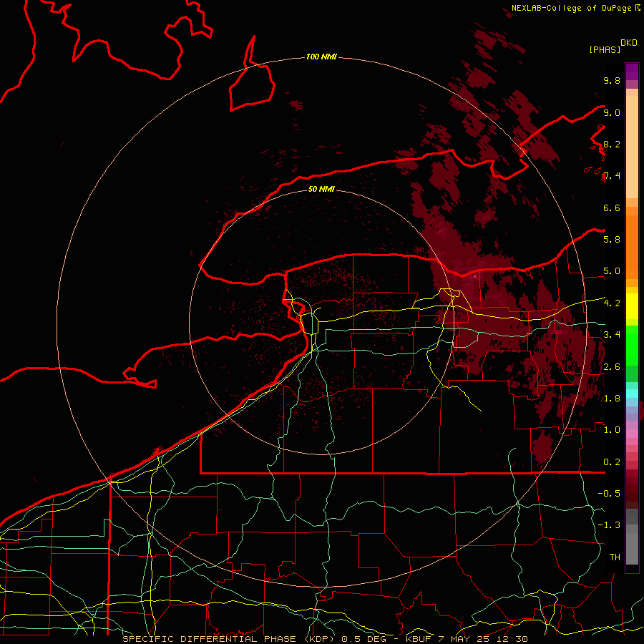Image resolution: width=644 pixels, height=644 pixels.
Task: Click the TH threshold label on the color scale
Action: [x=615, y=557]
